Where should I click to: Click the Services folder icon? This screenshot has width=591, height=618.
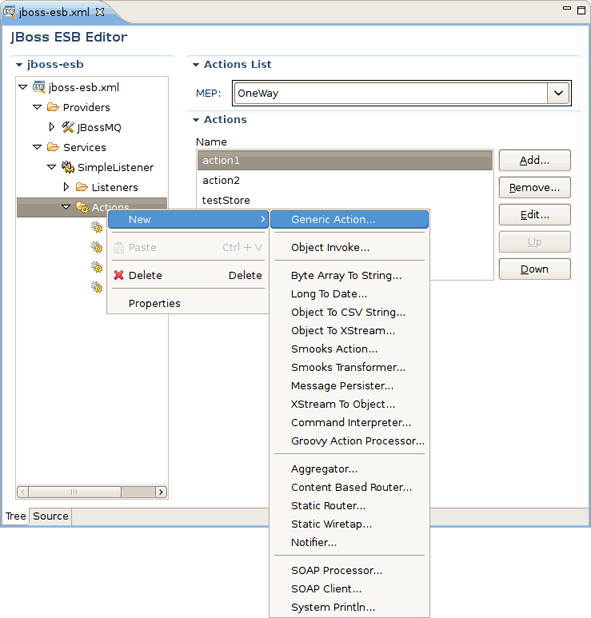click(x=53, y=147)
